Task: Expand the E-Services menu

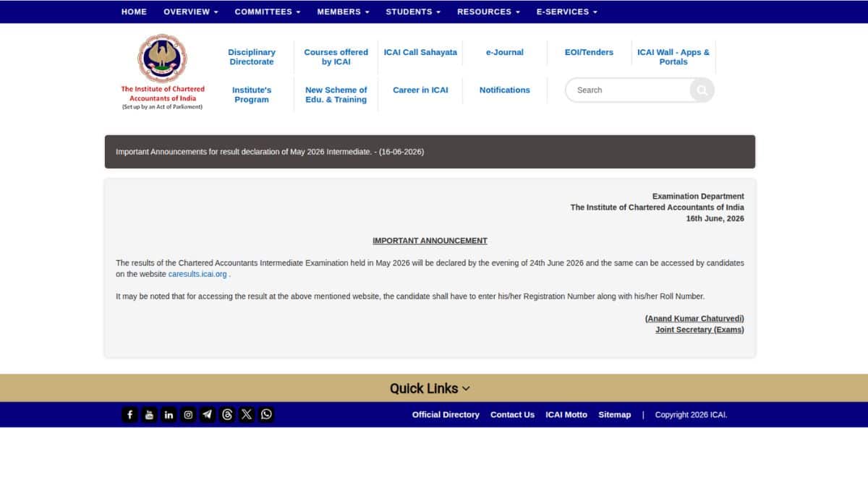Action: coord(567,12)
